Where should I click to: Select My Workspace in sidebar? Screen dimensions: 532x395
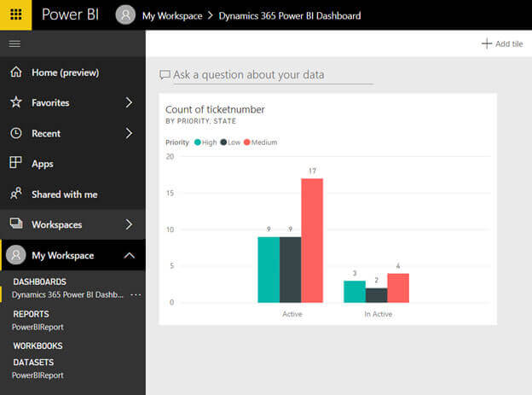[63, 255]
